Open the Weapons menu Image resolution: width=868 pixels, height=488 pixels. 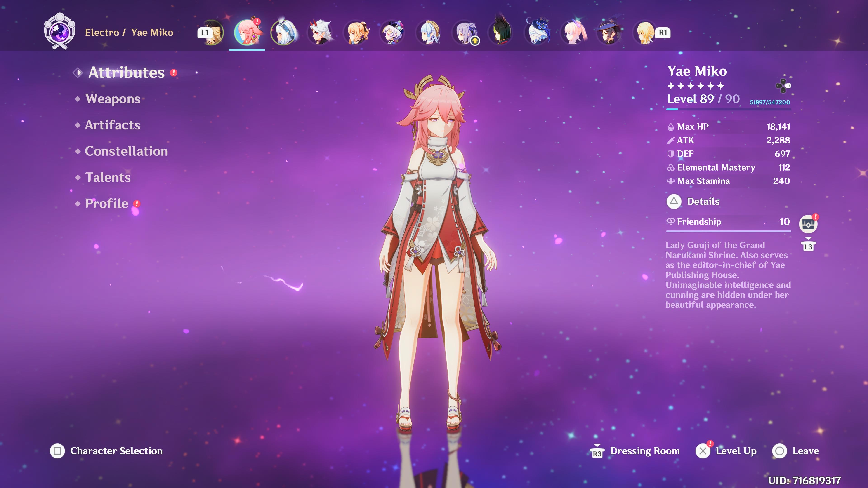(x=113, y=99)
